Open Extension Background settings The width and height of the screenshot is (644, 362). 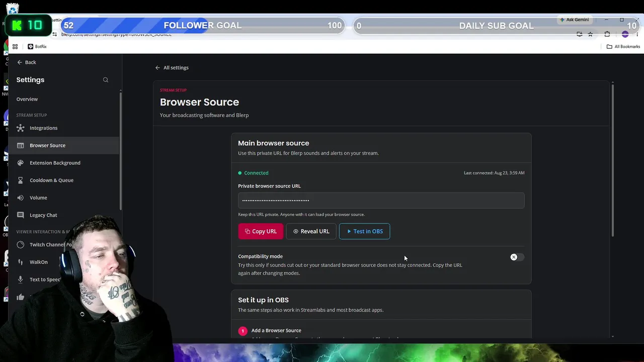click(x=64, y=163)
